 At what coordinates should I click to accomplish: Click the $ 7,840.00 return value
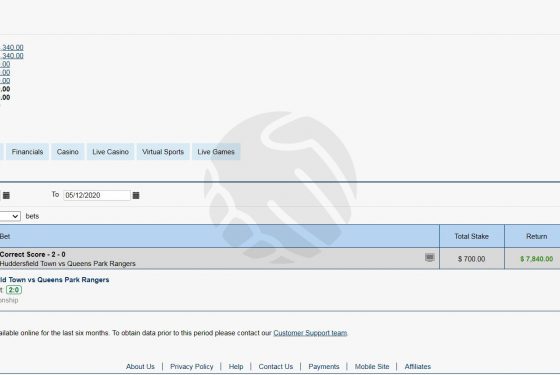pos(536,259)
